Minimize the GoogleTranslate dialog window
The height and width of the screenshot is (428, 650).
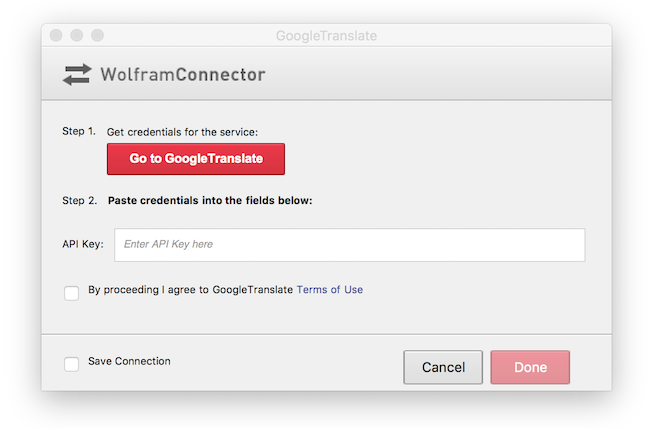point(77,35)
